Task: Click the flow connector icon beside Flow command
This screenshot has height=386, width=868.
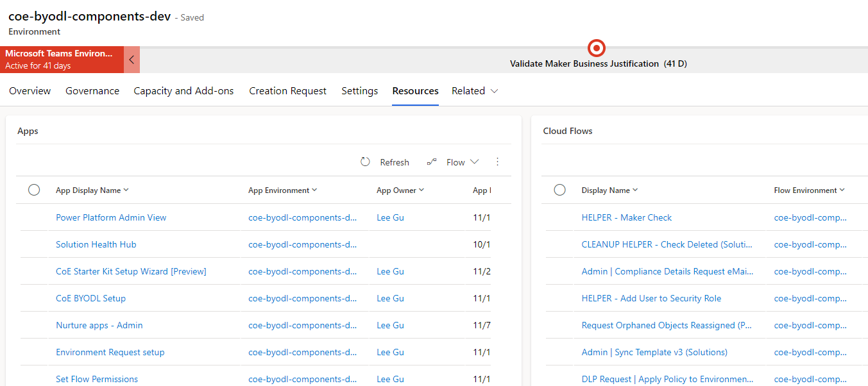Action: (430, 162)
